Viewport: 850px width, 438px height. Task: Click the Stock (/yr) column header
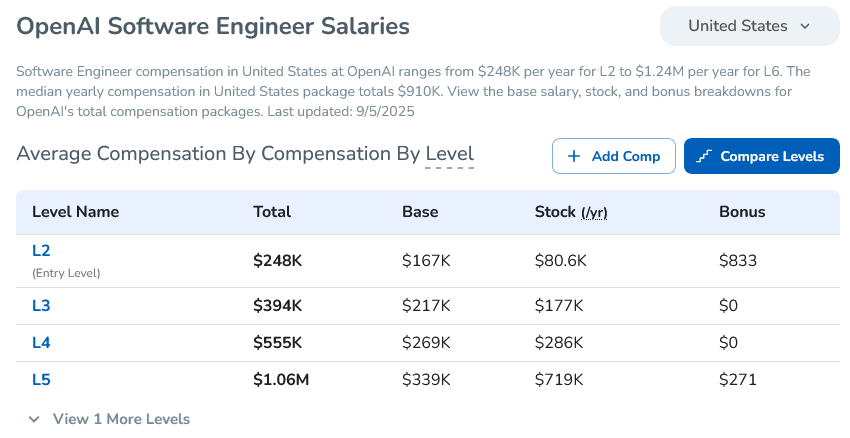click(571, 212)
